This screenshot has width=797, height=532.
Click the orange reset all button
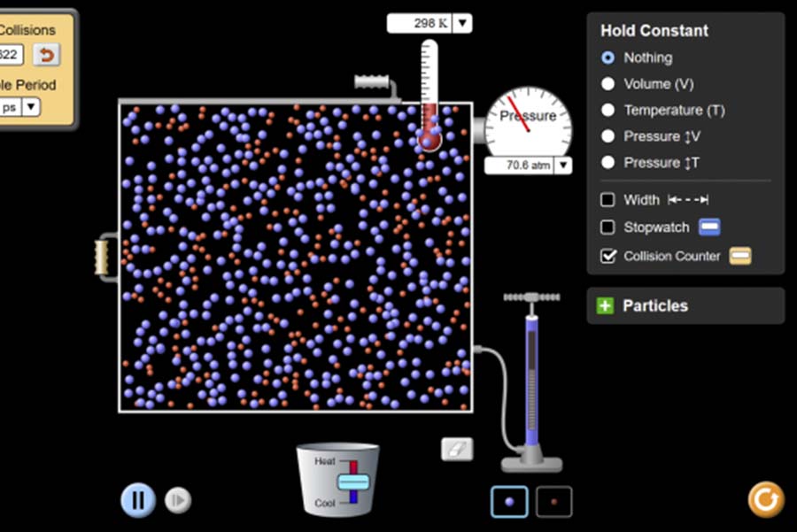pos(765,499)
